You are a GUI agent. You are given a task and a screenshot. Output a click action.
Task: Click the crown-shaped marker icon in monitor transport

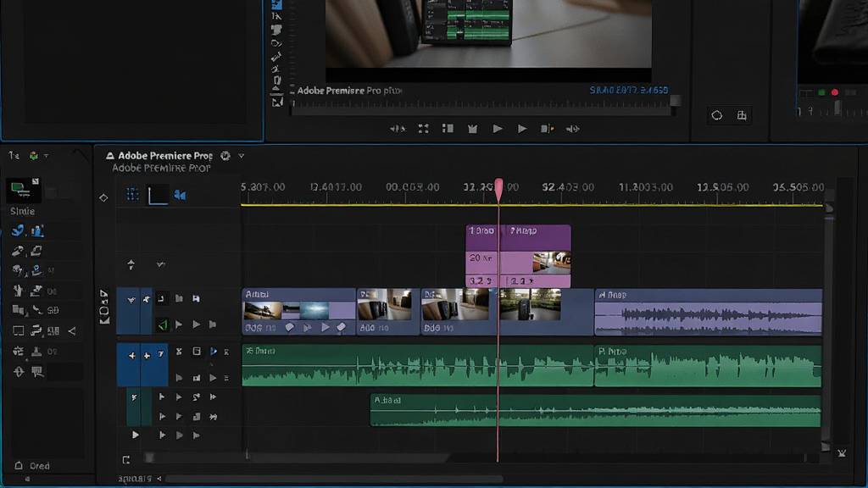point(472,129)
